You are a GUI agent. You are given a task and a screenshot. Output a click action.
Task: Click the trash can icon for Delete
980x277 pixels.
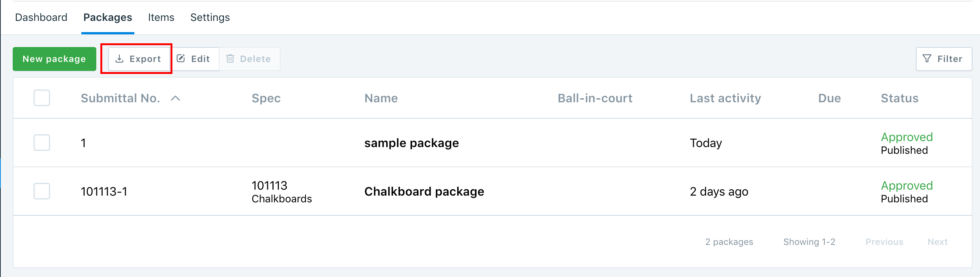click(x=231, y=59)
